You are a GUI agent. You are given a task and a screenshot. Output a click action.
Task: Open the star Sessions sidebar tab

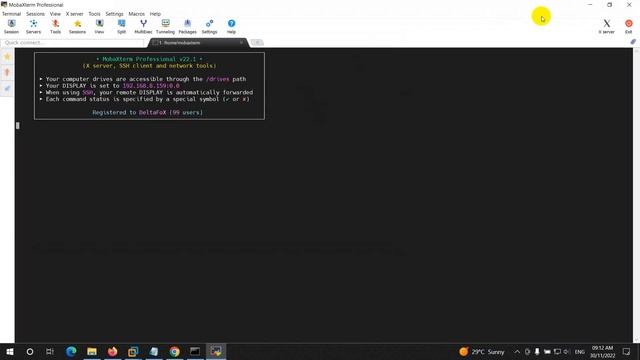tap(7, 57)
